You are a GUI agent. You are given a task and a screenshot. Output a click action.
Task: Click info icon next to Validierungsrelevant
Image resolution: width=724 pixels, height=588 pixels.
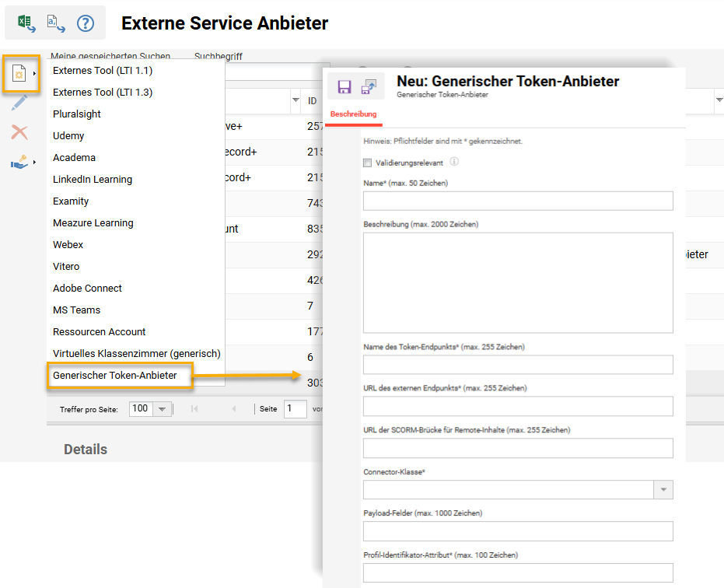coord(454,163)
